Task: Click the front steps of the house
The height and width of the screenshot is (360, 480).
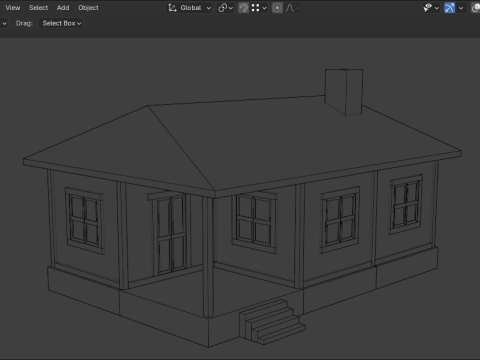Action: tap(272, 322)
